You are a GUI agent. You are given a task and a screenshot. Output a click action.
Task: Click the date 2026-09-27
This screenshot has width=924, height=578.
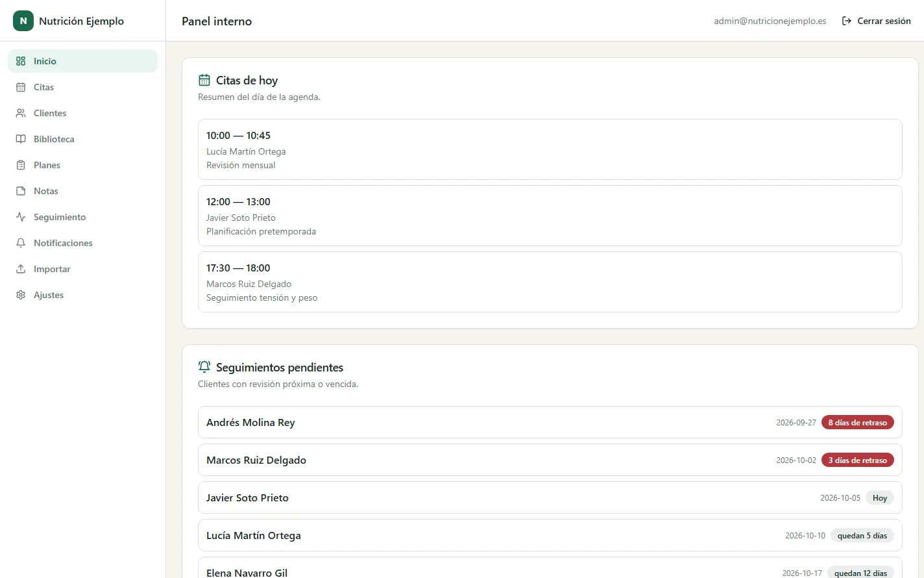pos(796,422)
